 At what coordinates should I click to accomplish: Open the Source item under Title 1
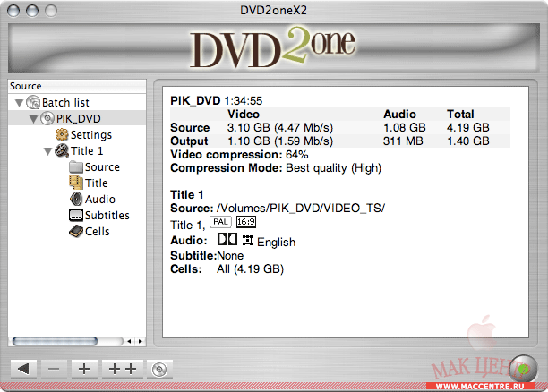[x=102, y=167]
